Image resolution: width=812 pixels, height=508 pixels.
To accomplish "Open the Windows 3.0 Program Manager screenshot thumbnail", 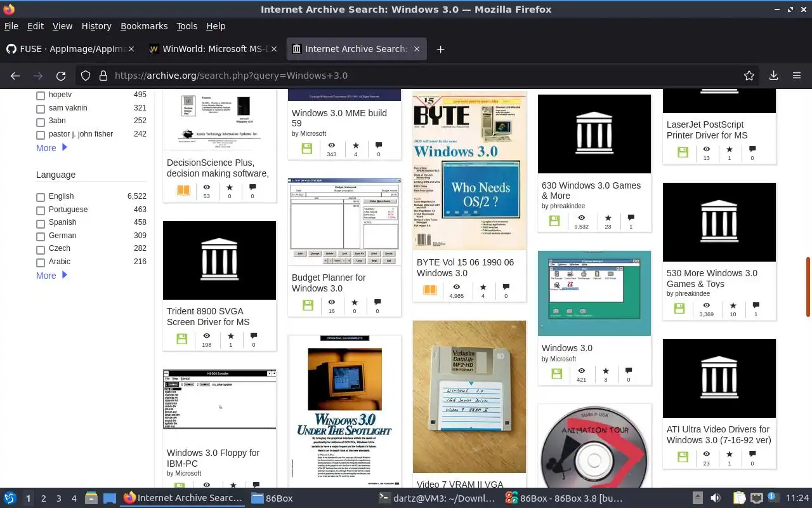I will pyautogui.click(x=594, y=293).
